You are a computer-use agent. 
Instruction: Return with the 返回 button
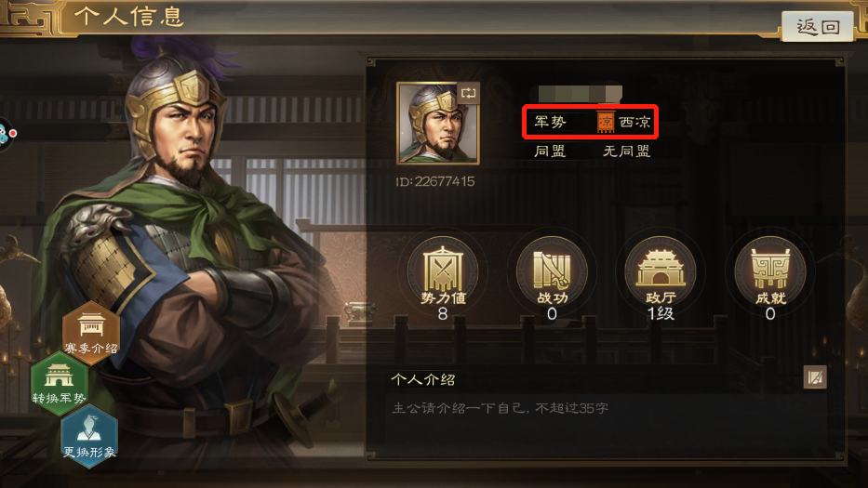click(818, 26)
